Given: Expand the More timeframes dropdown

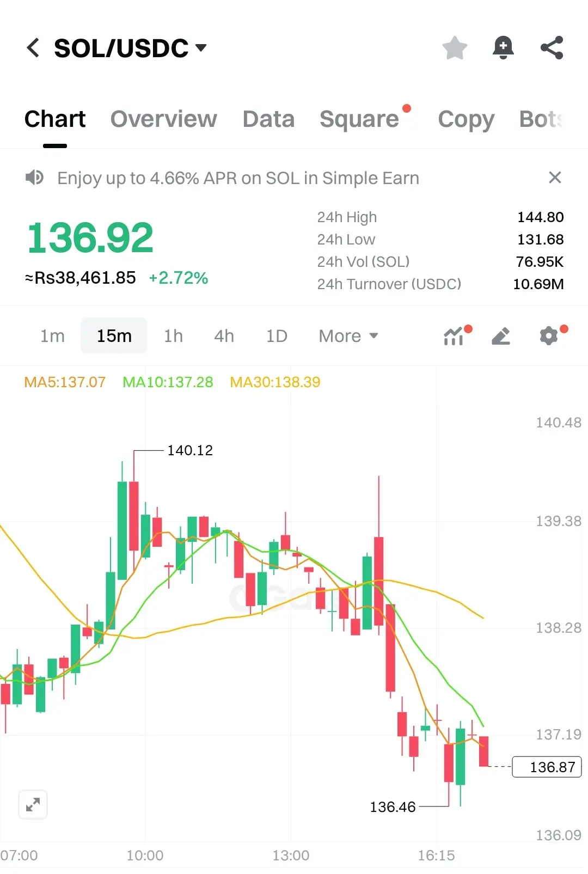Looking at the screenshot, I should pyautogui.click(x=348, y=336).
